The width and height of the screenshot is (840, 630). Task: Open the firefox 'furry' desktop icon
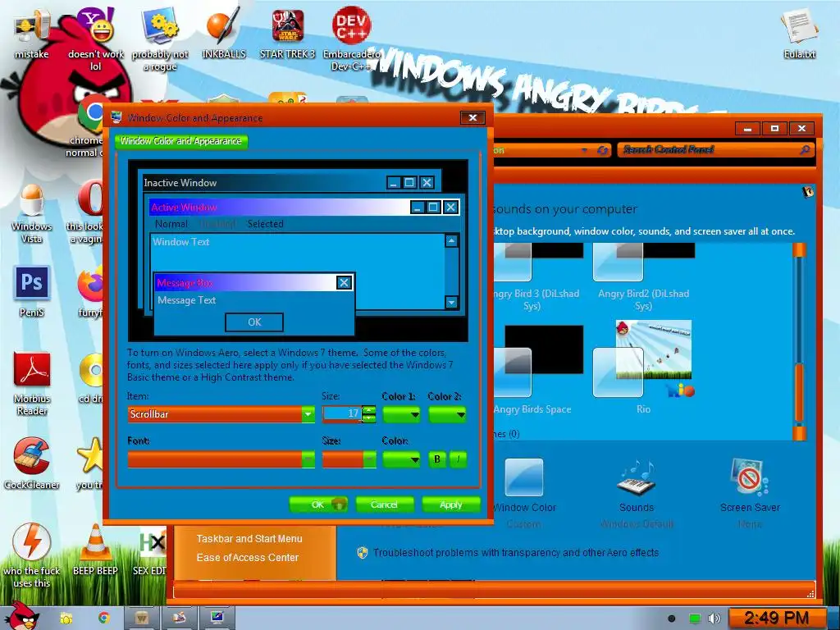[90, 291]
